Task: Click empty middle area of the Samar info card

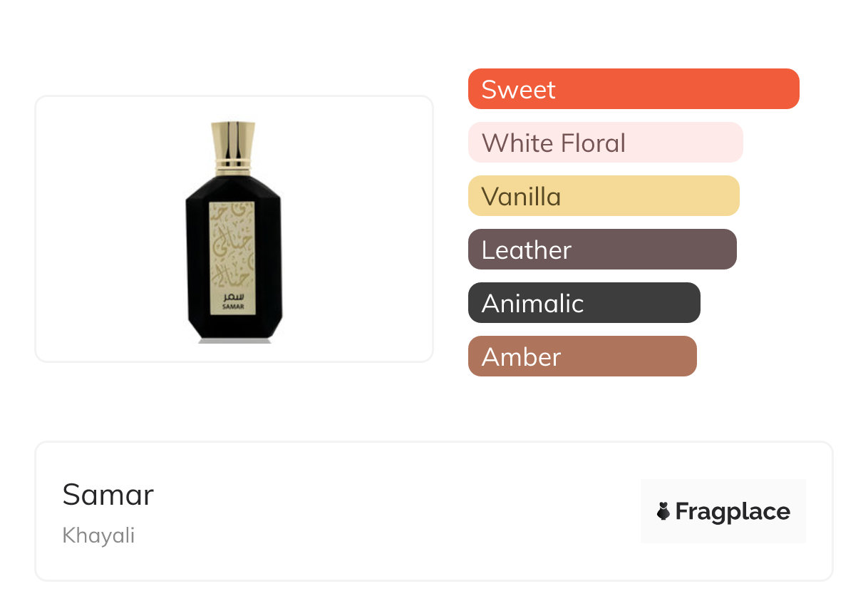Action: point(392,511)
